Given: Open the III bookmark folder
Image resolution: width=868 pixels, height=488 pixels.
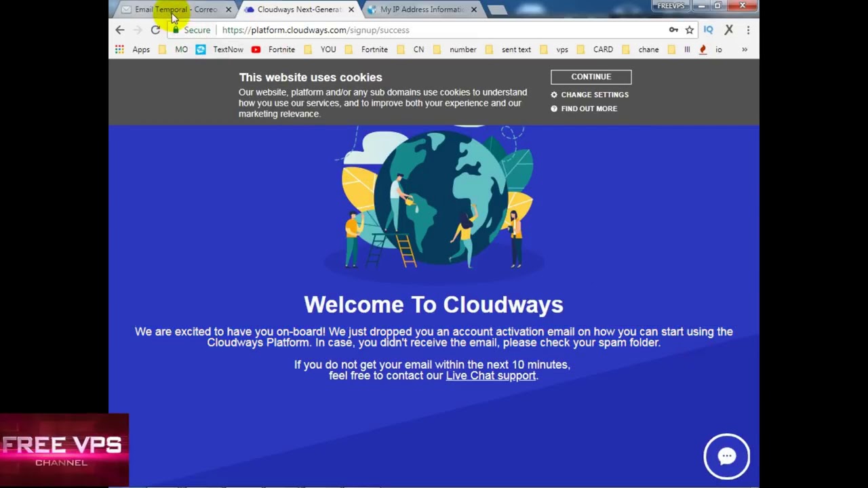Looking at the screenshot, I should [x=679, y=49].
